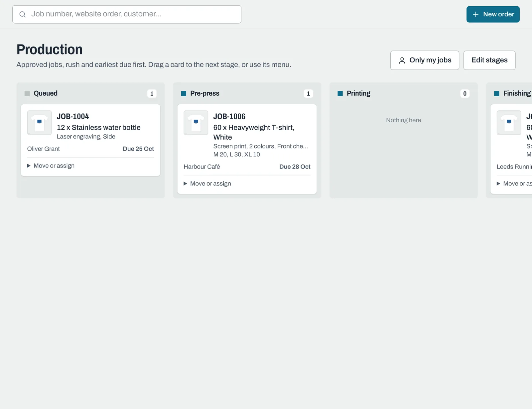Click the Printing count badge showing 0

[x=465, y=94]
